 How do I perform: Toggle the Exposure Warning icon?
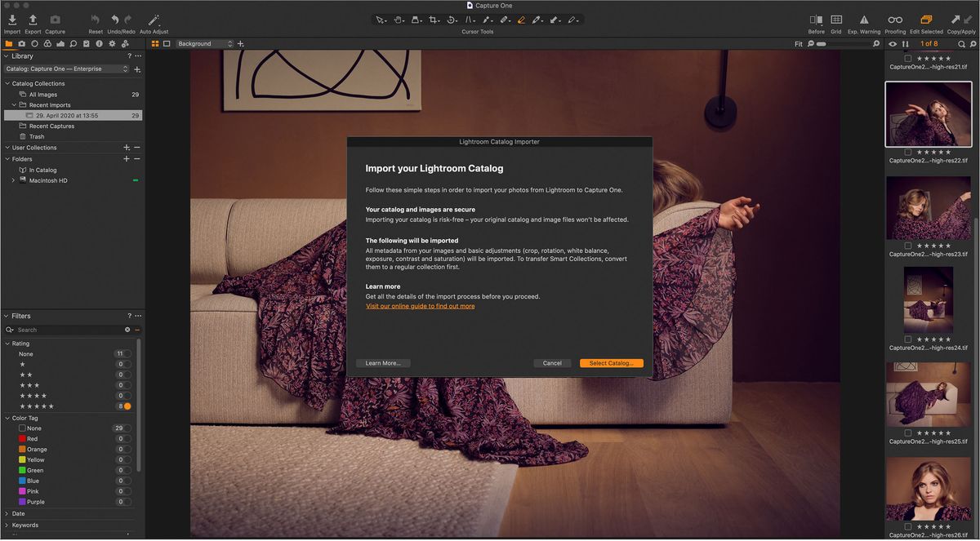coord(864,20)
